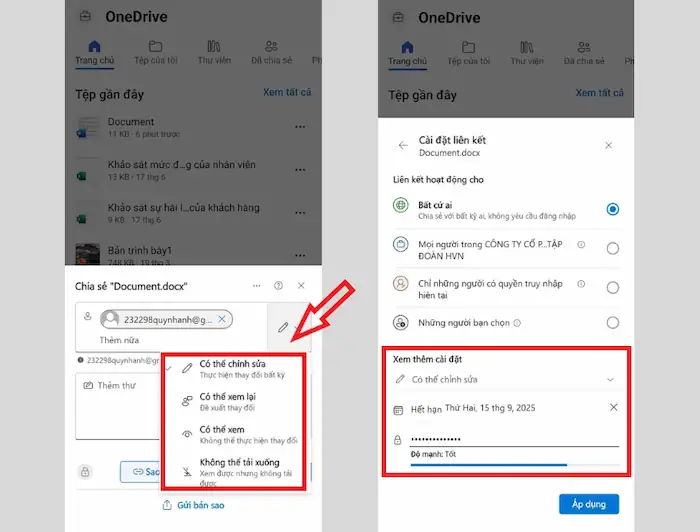Open the pencil edit-permission dropdown in share dialog

(x=288, y=328)
